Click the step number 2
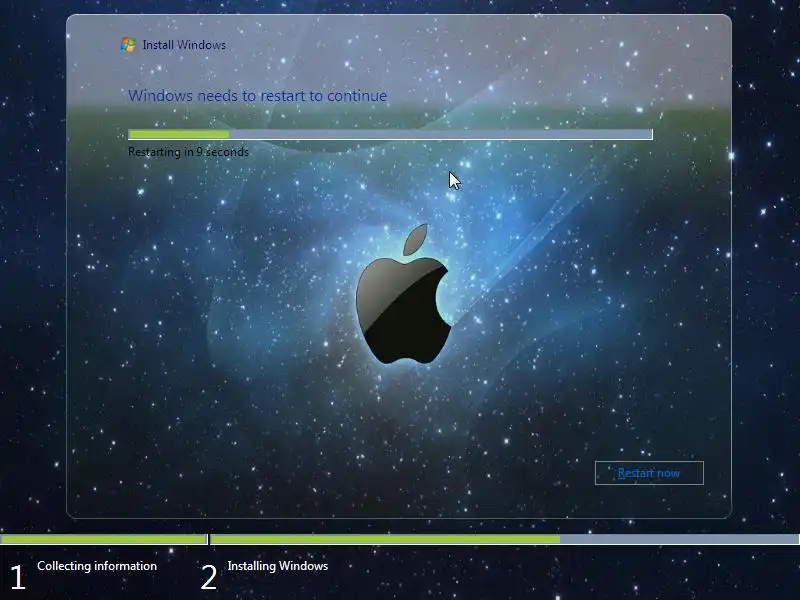800x600 pixels. coord(209,578)
